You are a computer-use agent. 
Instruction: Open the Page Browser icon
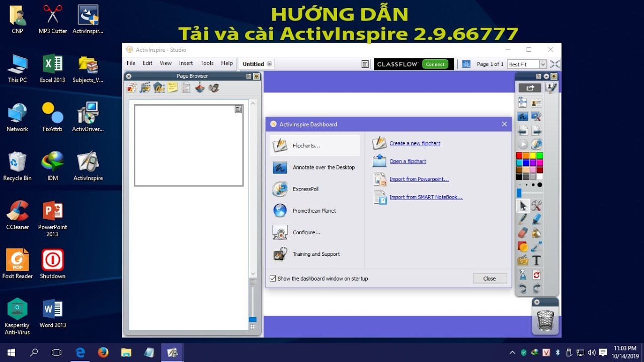pos(131,88)
